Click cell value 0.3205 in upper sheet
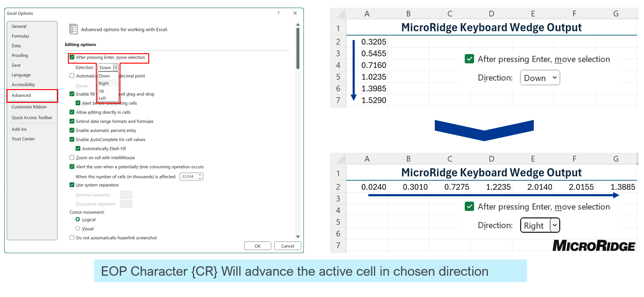Screen dimensions: 644x297 point(373,42)
